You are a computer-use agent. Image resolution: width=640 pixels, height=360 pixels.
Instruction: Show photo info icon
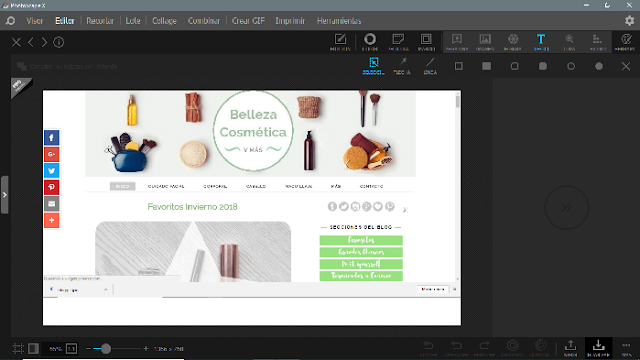[x=58, y=42]
